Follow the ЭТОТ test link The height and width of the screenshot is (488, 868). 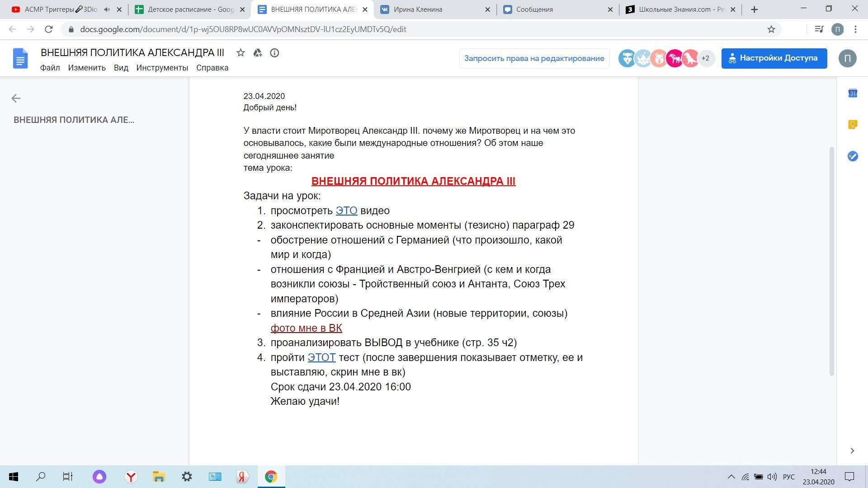click(321, 357)
